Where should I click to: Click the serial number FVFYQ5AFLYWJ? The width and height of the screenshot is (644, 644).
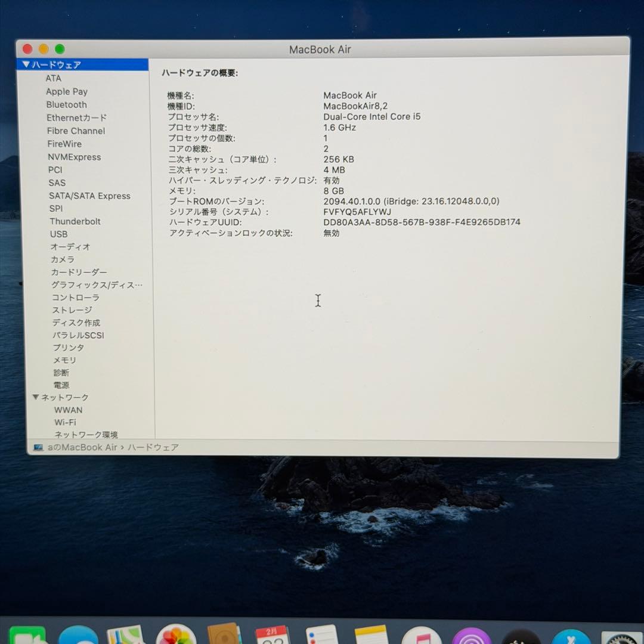(357, 212)
